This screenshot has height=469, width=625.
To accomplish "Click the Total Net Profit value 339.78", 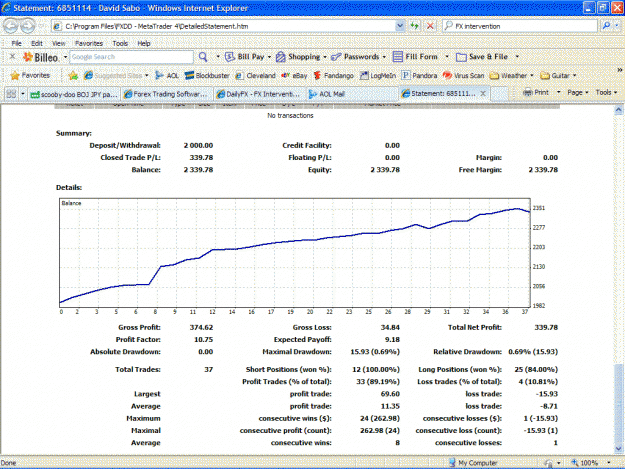I will 546,328.
